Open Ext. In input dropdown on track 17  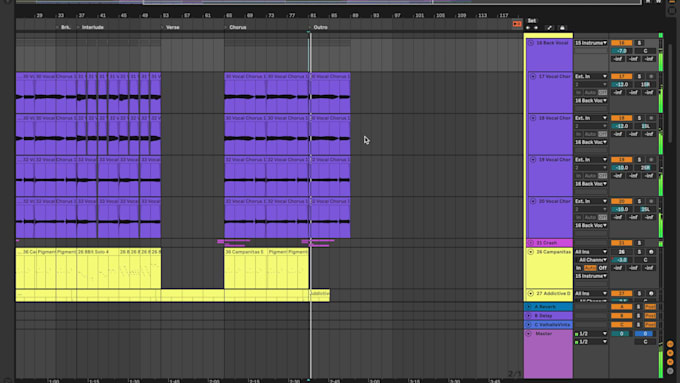[x=591, y=76]
